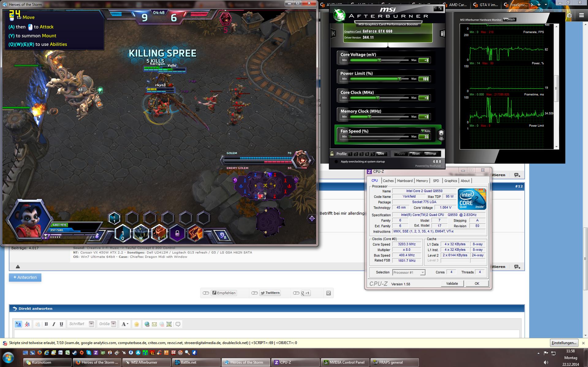588x367 pixels.
Task: Apply italic formatting in the reply editor
Action: pos(54,324)
